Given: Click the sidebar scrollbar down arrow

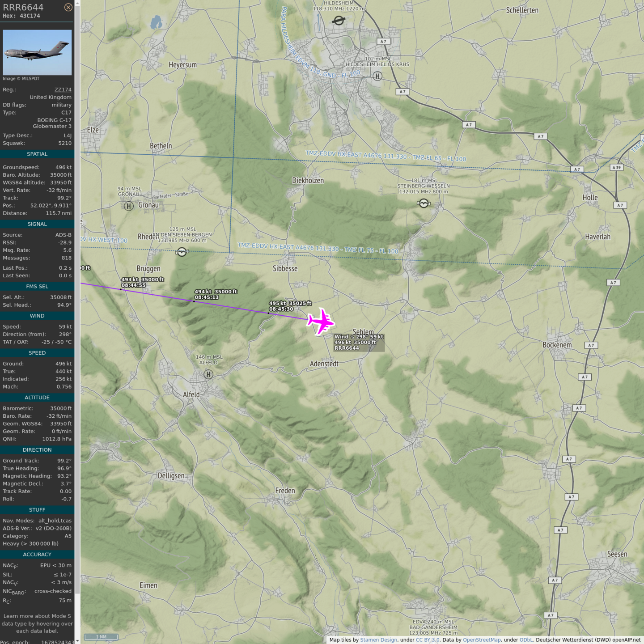Looking at the screenshot, I should (x=77, y=641).
